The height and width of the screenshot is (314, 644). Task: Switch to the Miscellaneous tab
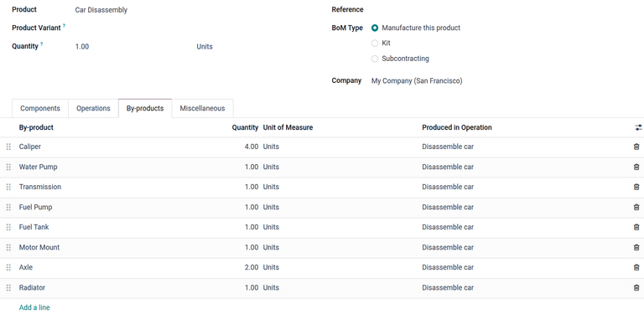tap(202, 108)
